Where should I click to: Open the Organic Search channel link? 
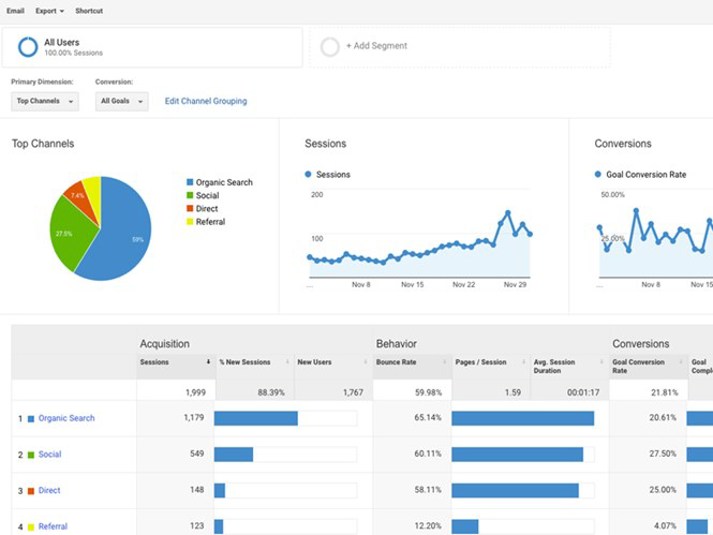[66, 419]
